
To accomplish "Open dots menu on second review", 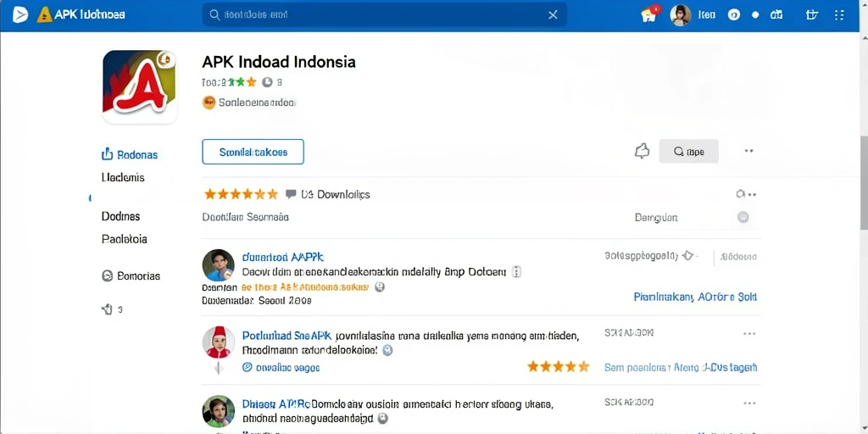I will [x=749, y=334].
